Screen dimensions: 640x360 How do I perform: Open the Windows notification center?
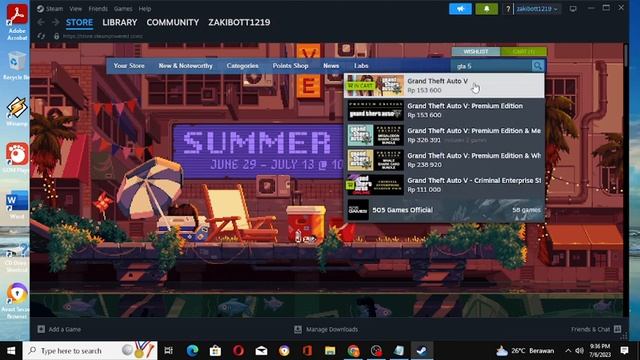tap(624, 351)
